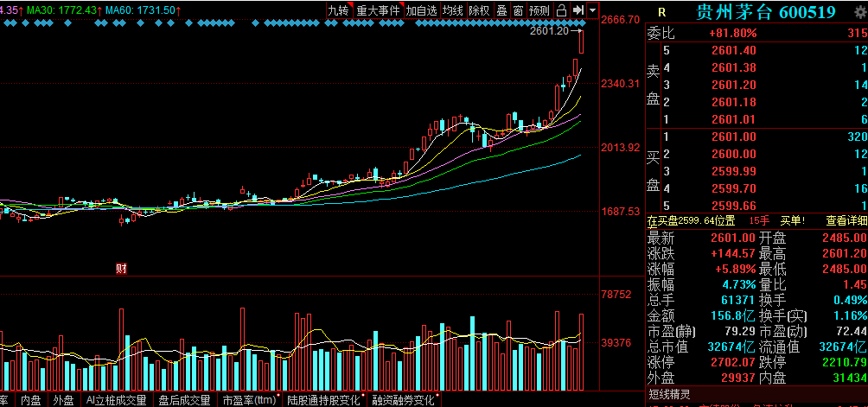Toggle 均线 moving average lines

(453, 10)
